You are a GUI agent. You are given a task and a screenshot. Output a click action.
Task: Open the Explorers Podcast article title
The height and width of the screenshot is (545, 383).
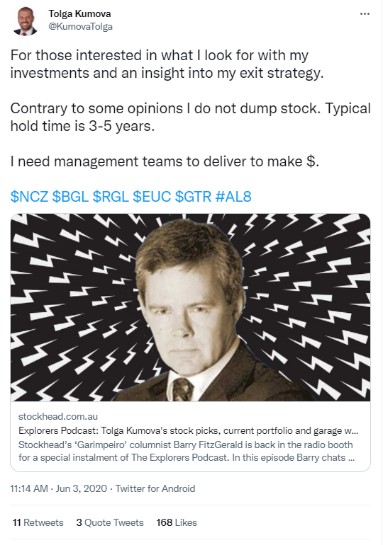click(x=188, y=431)
